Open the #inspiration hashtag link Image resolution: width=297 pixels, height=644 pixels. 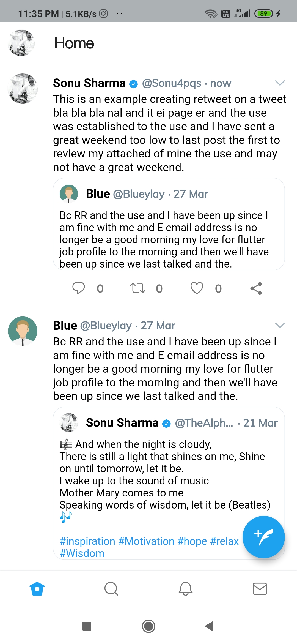87,541
